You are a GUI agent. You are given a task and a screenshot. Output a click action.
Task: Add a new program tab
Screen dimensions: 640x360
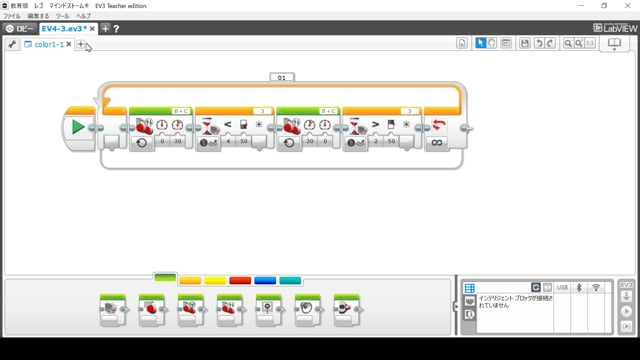(x=81, y=44)
